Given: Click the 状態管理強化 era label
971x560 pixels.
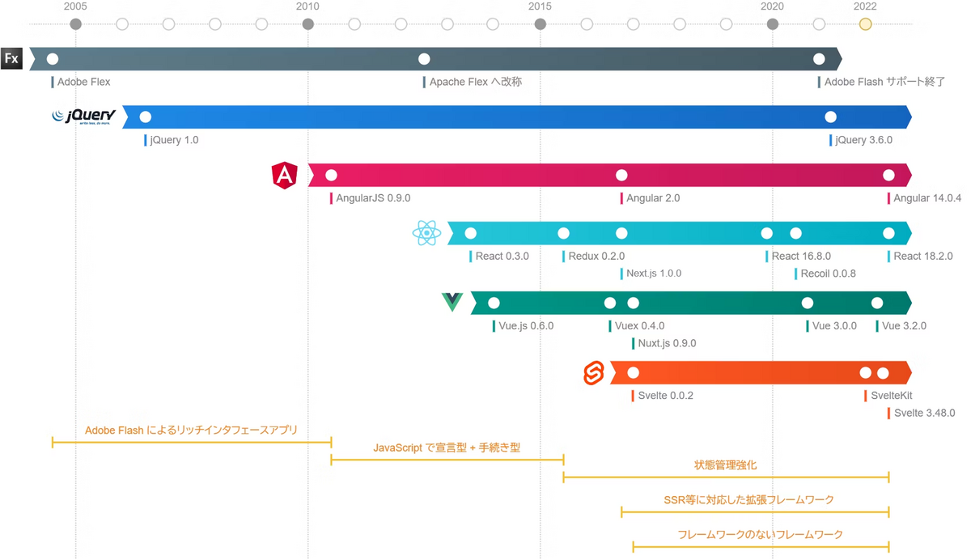Looking at the screenshot, I should pyautogui.click(x=726, y=465).
